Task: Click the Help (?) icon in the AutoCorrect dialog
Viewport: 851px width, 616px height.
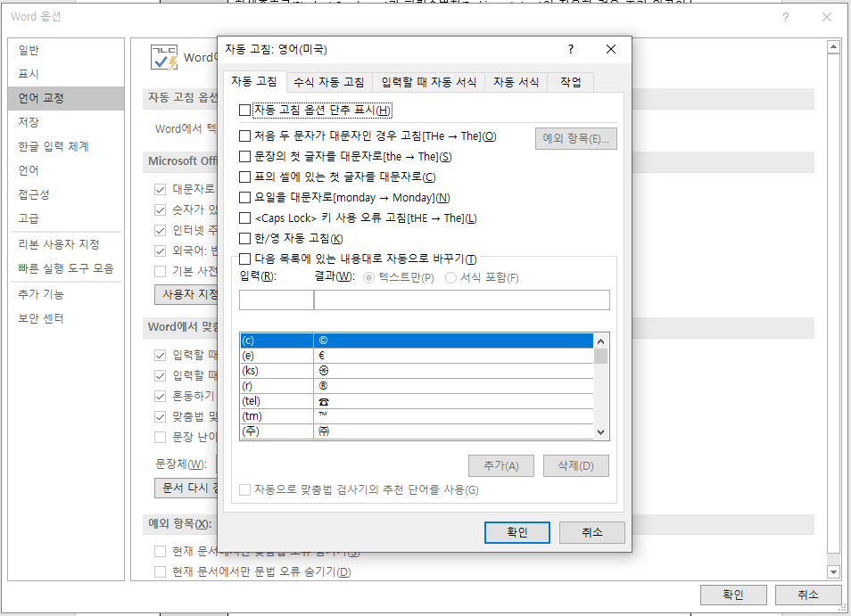Action: (x=570, y=50)
